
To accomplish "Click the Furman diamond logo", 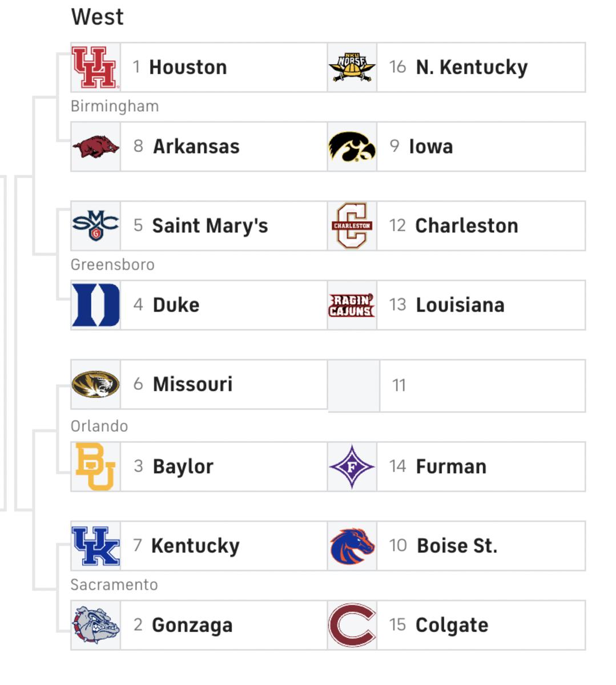I will tap(352, 467).
